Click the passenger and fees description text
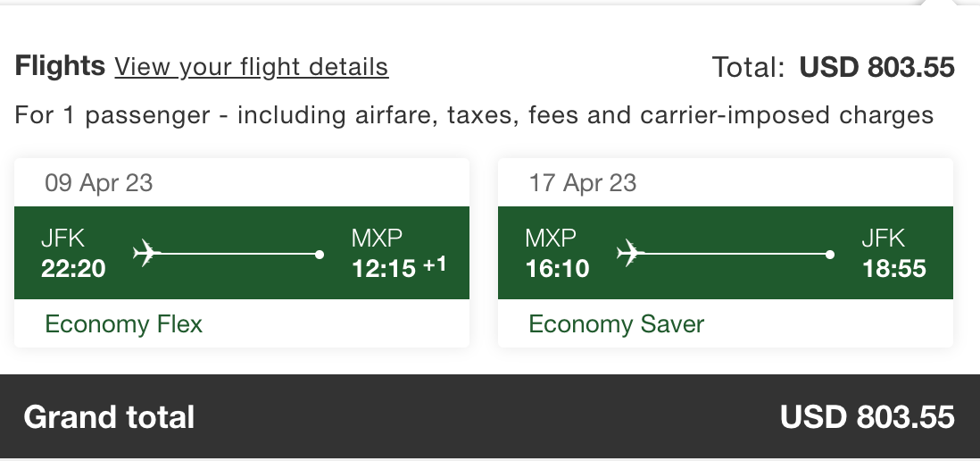 click(x=474, y=115)
